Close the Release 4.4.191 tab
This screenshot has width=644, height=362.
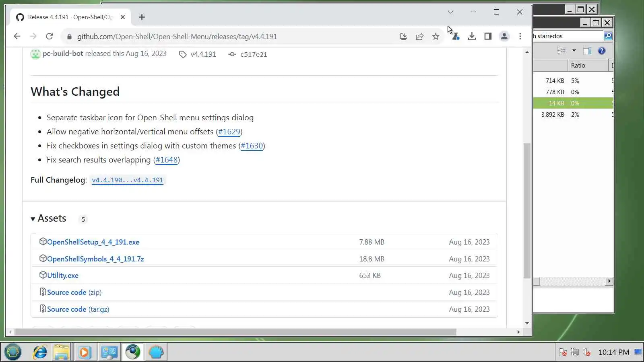[x=123, y=17]
